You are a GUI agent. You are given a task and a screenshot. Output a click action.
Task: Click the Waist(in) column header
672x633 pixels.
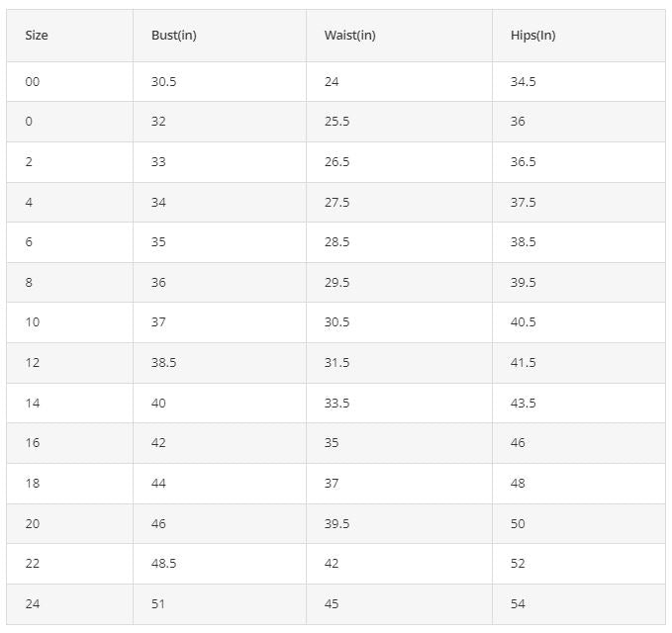tap(399, 36)
